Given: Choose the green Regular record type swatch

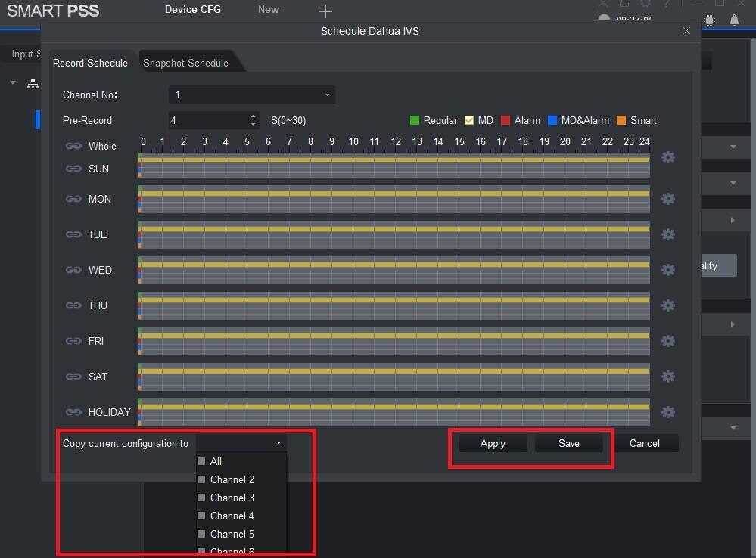Looking at the screenshot, I should tap(415, 120).
